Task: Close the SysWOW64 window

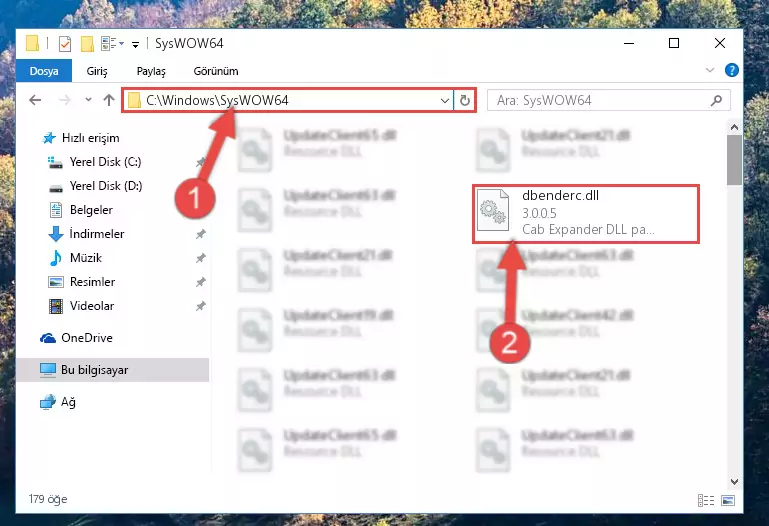Action: (720, 44)
